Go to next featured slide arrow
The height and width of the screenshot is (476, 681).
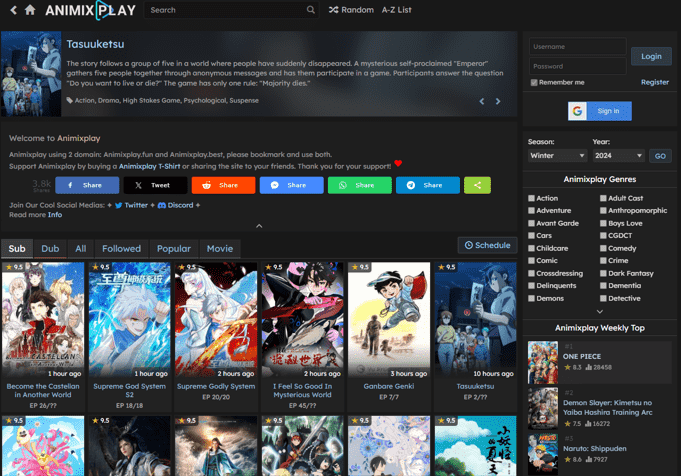(x=499, y=101)
